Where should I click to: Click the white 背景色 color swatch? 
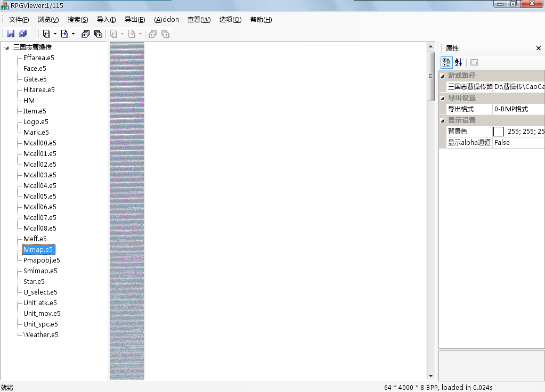(499, 132)
